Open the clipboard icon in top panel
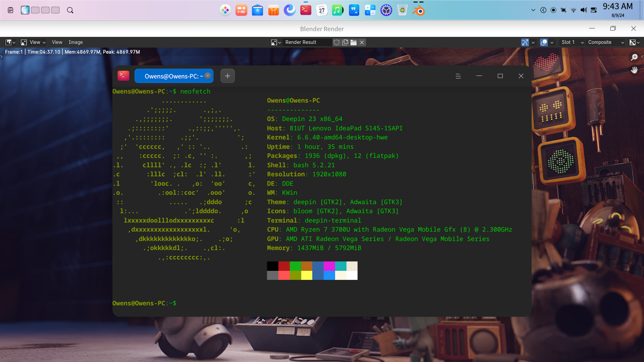Screen dimensions: 644x362 click(10, 10)
